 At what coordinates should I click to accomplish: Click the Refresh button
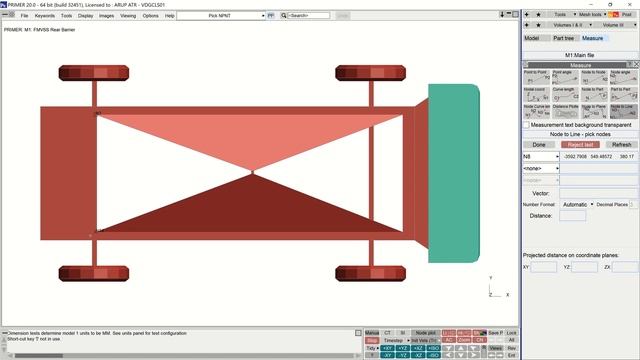click(x=622, y=144)
